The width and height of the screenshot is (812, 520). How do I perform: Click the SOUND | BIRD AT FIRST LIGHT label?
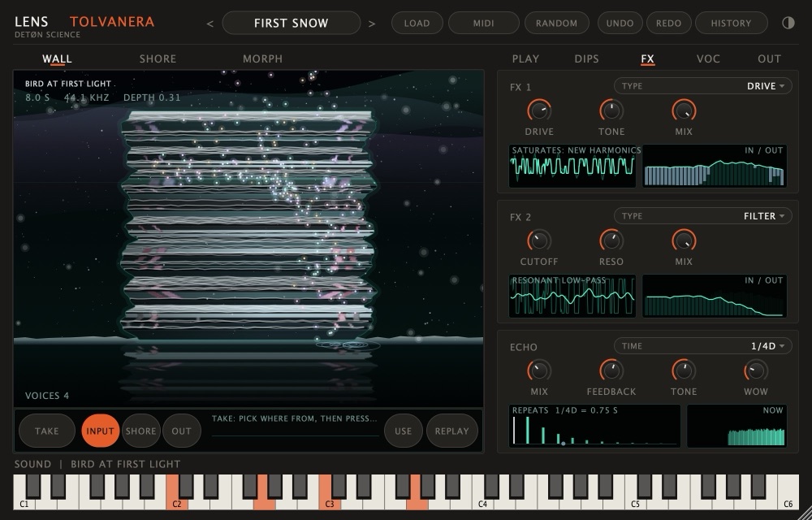[x=97, y=464]
